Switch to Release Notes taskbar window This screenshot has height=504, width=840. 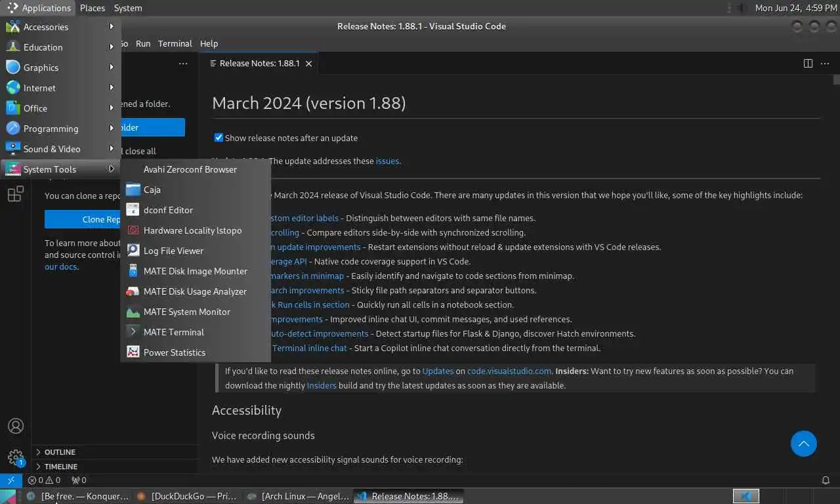tap(408, 496)
